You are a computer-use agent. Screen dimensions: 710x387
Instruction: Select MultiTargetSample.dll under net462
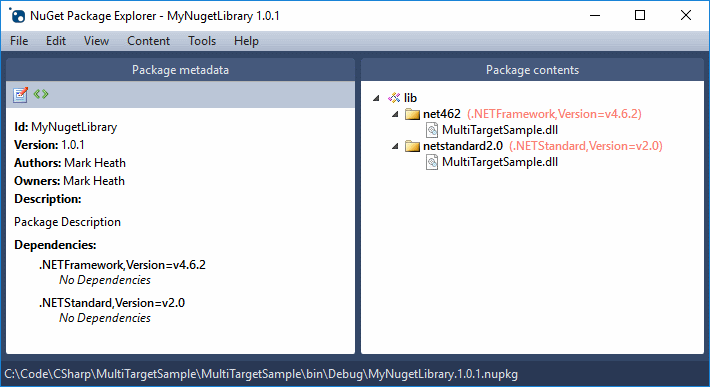click(500, 130)
